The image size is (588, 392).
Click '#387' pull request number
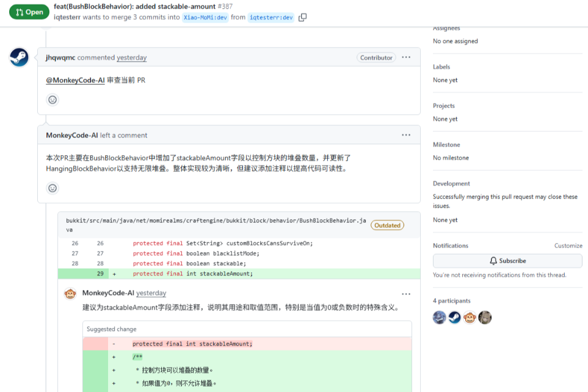point(225,6)
